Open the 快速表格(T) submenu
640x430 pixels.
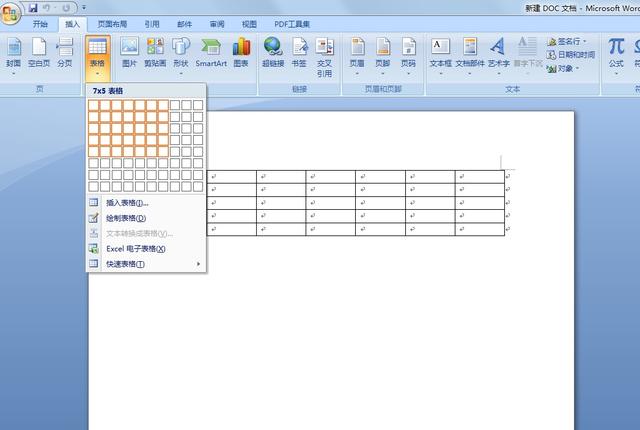(x=146, y=264)
